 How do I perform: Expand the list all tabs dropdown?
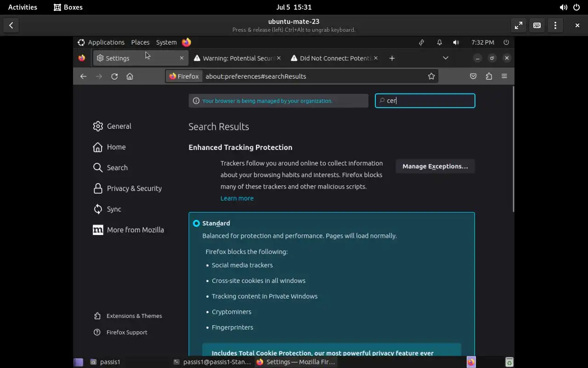click(445, 58)
